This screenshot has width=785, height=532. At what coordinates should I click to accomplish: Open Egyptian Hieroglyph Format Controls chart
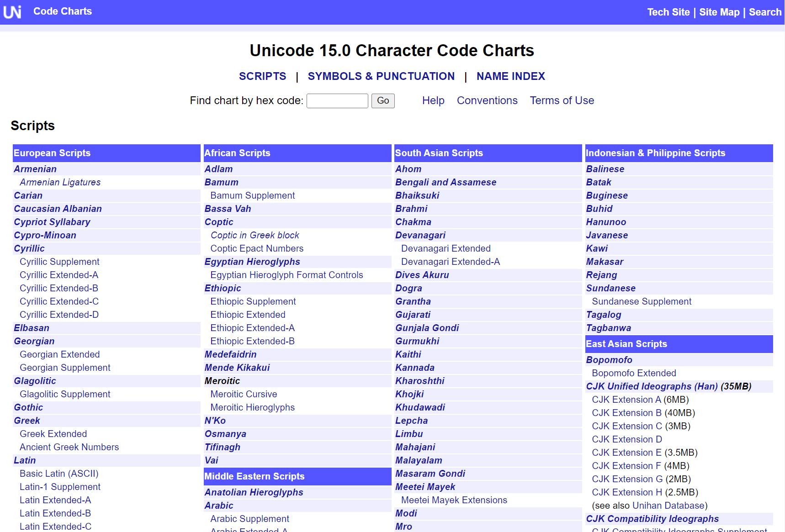tap(286, 275)
